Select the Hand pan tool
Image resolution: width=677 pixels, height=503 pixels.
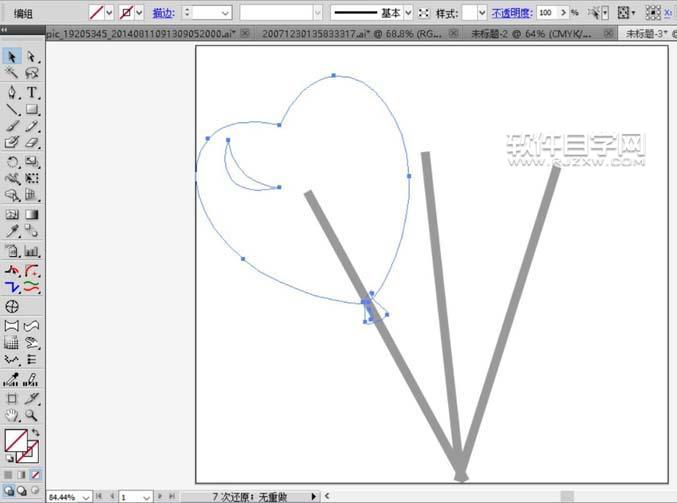pos(12,414)
